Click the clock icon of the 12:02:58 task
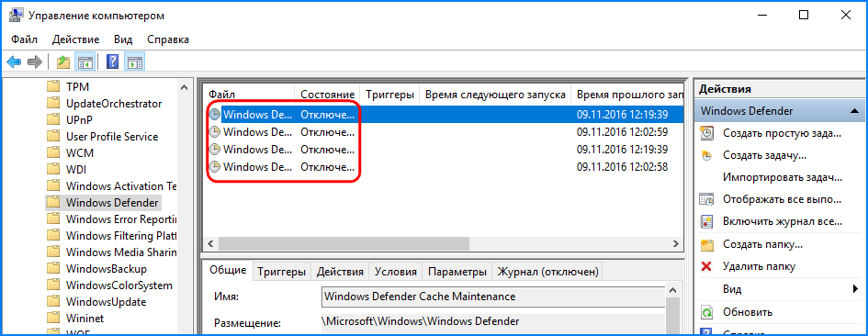The height and width of the screenshot is (336, 868). pyautogui.click(x=214, y=166)
